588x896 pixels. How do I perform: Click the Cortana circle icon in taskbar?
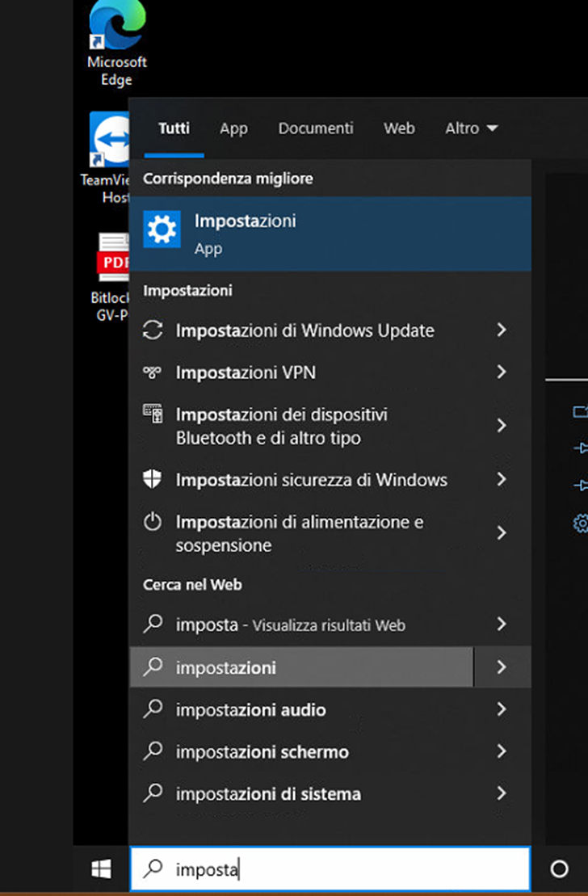coord(559,869)
